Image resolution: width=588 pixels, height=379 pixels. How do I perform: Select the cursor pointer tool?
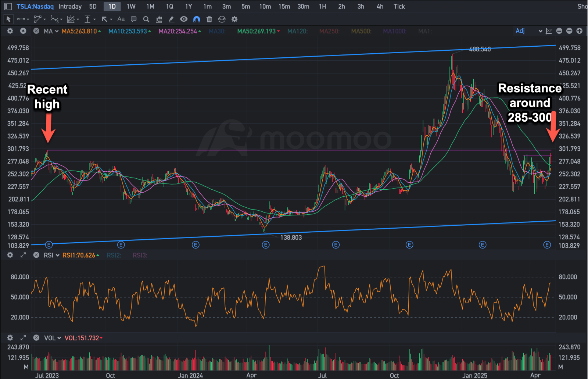(8, 19)
